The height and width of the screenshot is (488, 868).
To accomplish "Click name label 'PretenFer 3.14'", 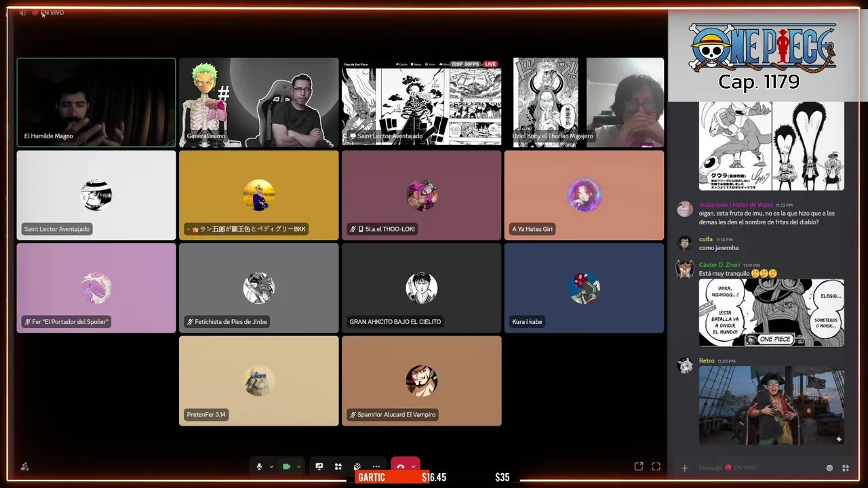I will (206, 414).
